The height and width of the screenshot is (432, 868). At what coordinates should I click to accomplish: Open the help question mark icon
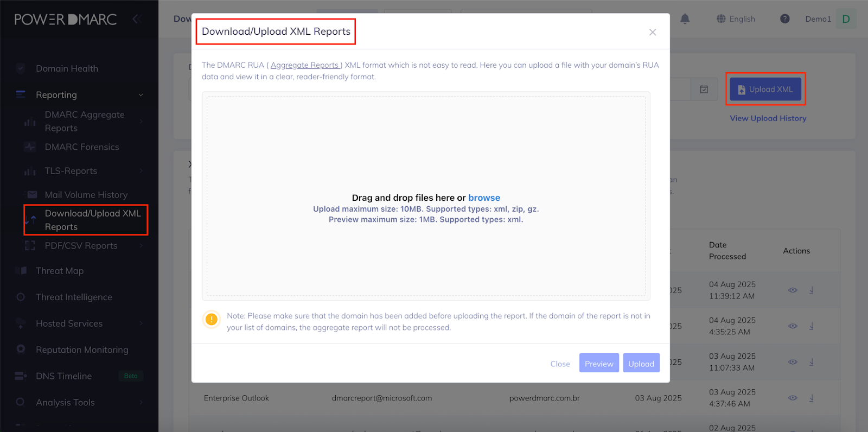pos(785,19)
